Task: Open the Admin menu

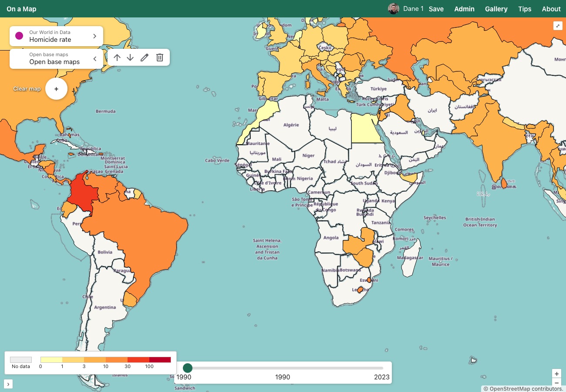Action: 464,9
